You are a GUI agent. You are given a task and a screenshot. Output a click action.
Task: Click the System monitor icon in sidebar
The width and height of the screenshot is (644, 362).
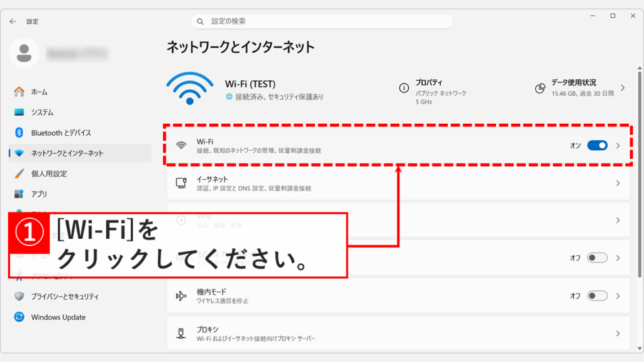coord(19,112)
